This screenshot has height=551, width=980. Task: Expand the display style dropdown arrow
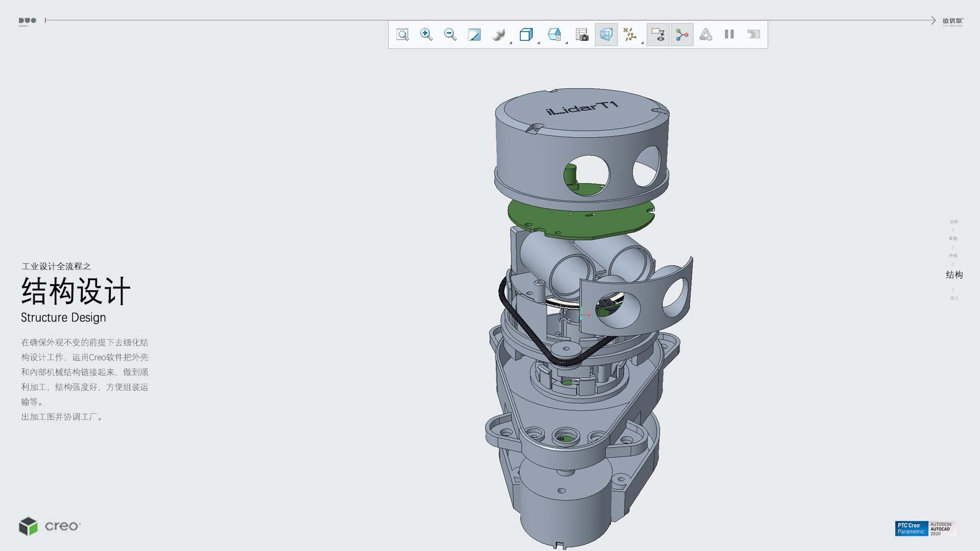click(x=511, y=43)
